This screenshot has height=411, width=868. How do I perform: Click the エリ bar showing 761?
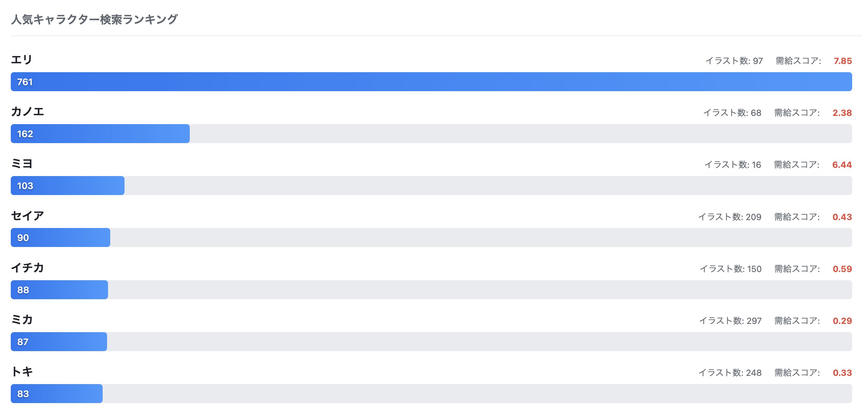(x=431, y=82)
